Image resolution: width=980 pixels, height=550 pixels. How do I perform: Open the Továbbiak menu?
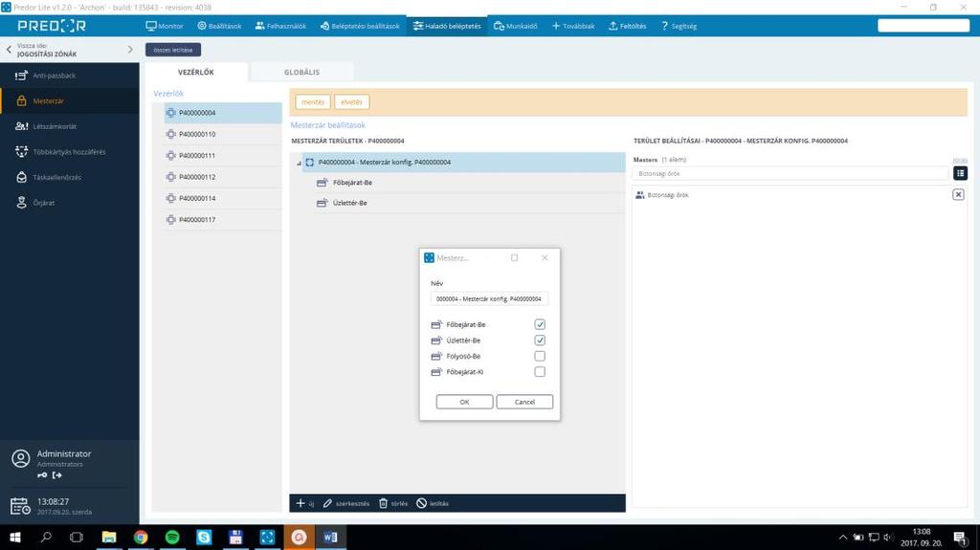(x=572, y=26)
